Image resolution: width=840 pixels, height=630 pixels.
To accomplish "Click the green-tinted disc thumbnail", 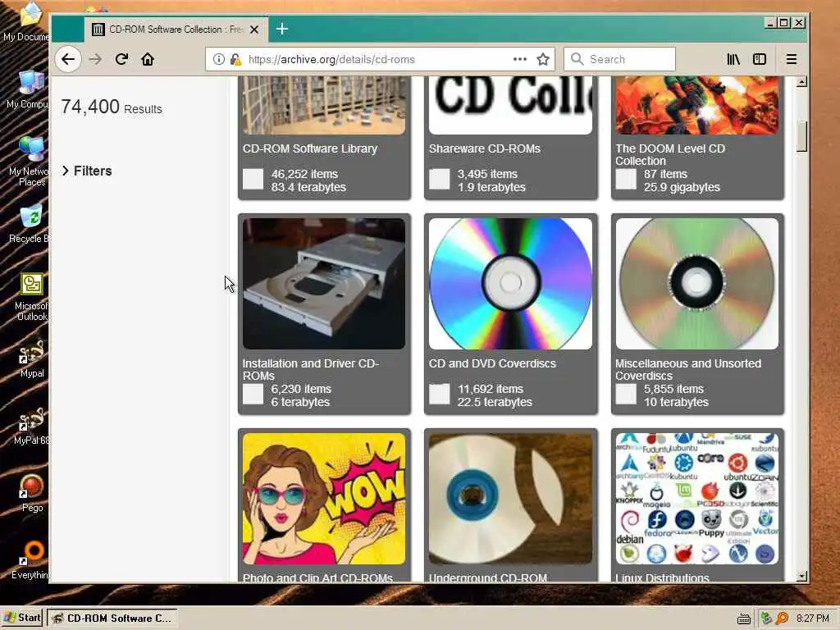I will coord(697,283).
